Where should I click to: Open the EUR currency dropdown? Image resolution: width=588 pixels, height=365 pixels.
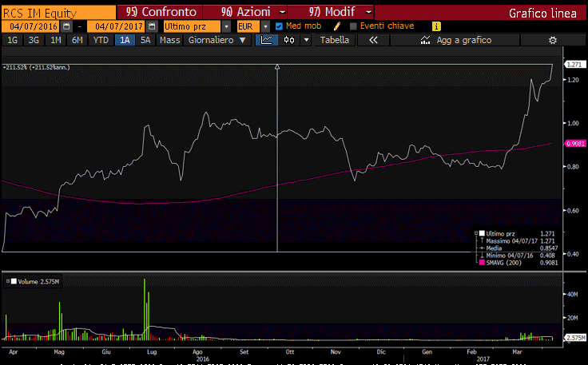click(x=265, y=26)
